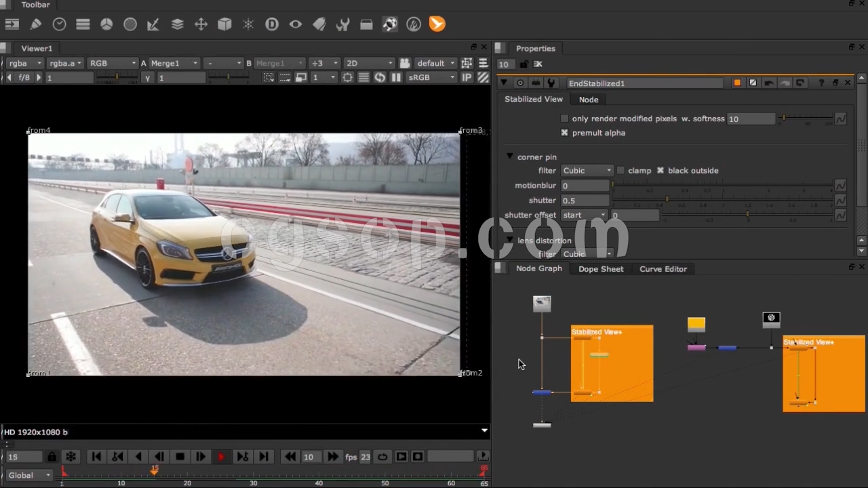This screenshot has height=488, width=868.
Task: Enable only render modified pixels checkbox
Action: (x=564, y=119)
